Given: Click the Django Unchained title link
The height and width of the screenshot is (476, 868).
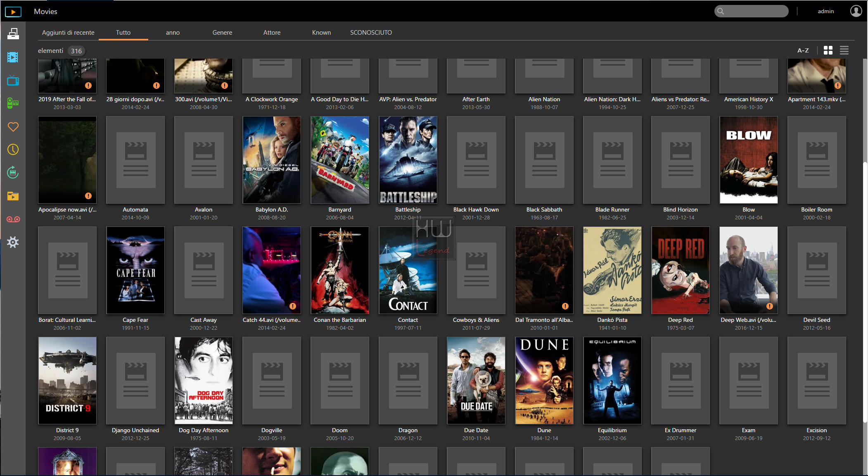Looking at the screenshot, I should point(135,430).
